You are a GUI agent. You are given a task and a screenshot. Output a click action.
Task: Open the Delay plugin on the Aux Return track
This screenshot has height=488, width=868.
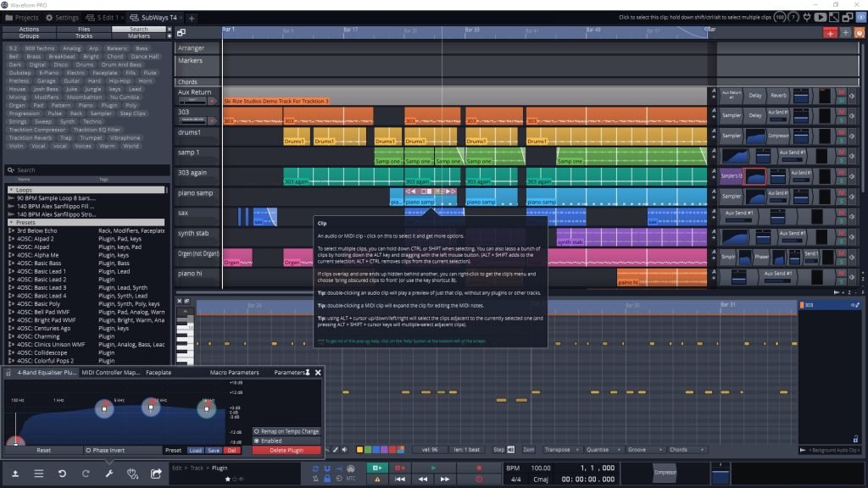coord(756,96)
